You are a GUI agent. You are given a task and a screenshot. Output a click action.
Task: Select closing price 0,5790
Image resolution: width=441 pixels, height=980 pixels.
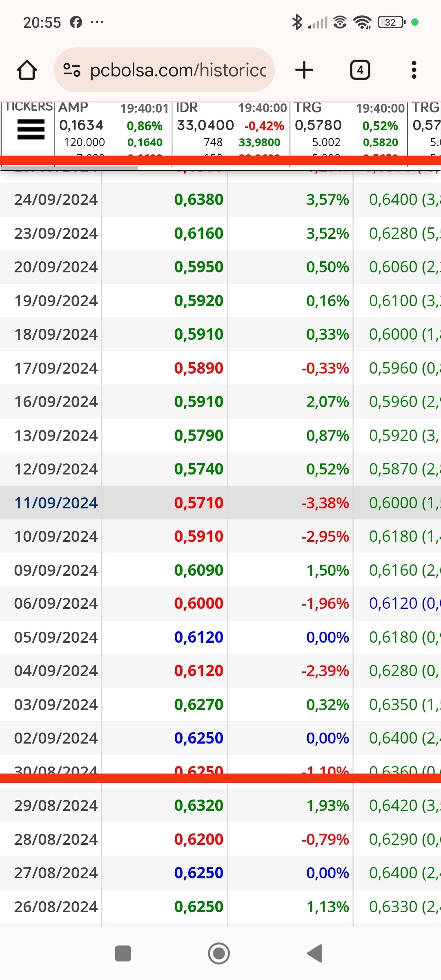pyautogui.click(x=199, y=436)
